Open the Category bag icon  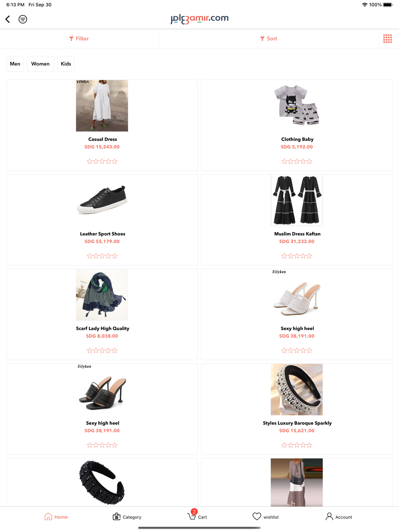(117, 516)
